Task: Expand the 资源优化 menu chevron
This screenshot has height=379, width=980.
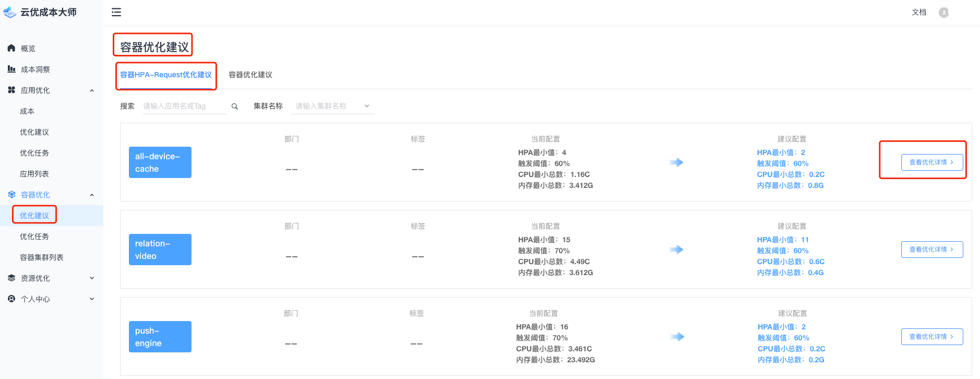Action: (x=92, y=278)
